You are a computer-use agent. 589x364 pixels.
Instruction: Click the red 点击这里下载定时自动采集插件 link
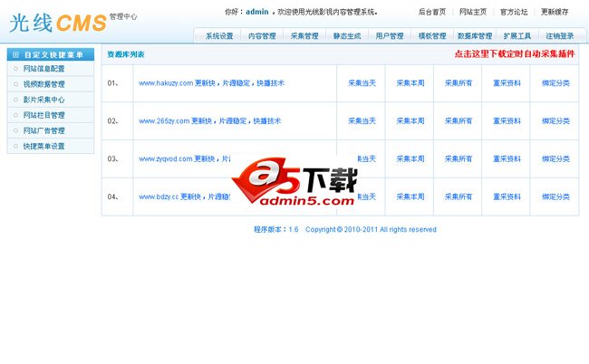(515, 54)
